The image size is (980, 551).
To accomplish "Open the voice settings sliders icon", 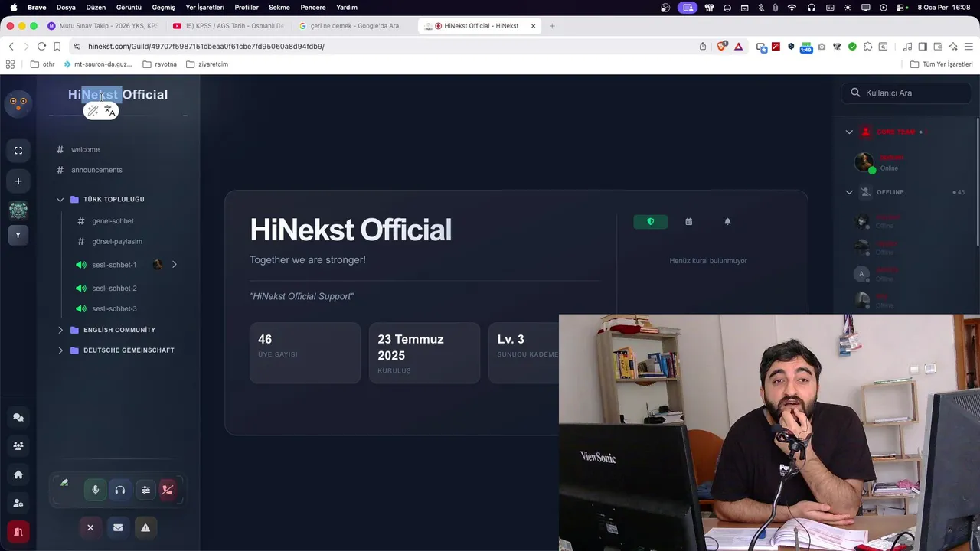I will click(145, 490).
